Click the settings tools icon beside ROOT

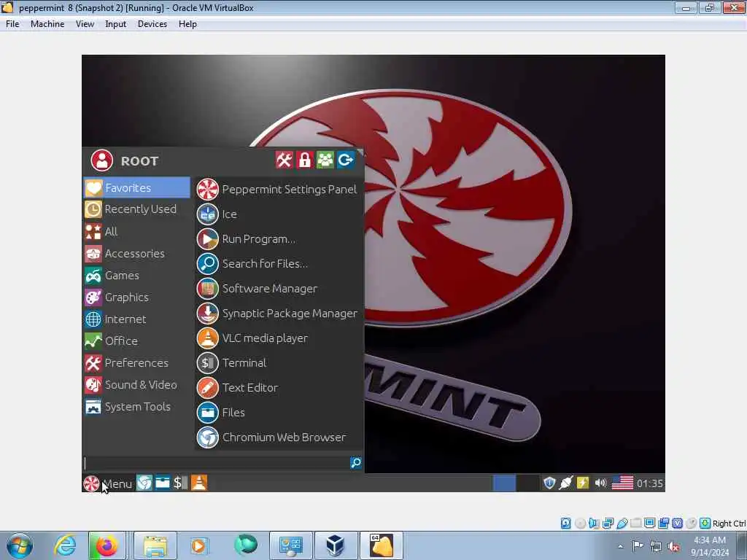coord(284,160)
